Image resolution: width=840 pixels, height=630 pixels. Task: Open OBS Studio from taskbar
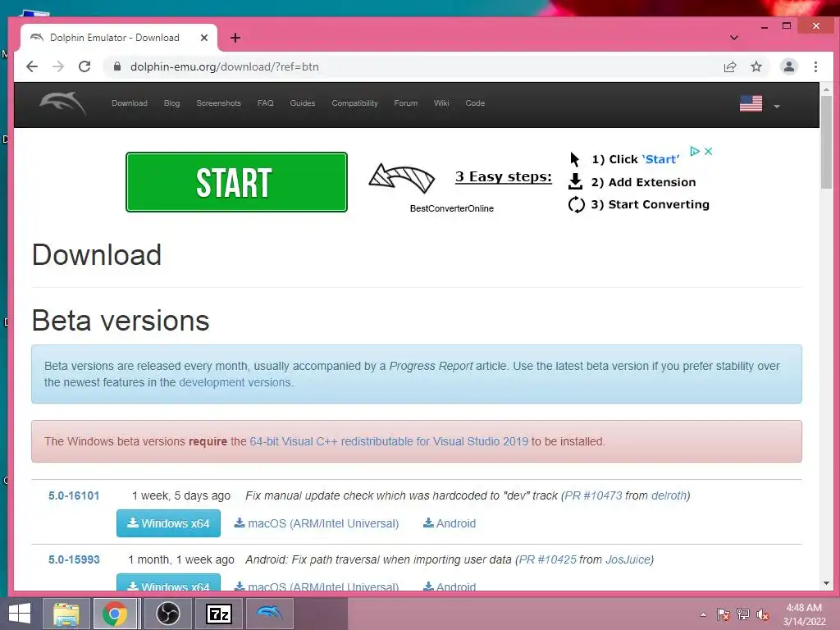tap(167, 614)
